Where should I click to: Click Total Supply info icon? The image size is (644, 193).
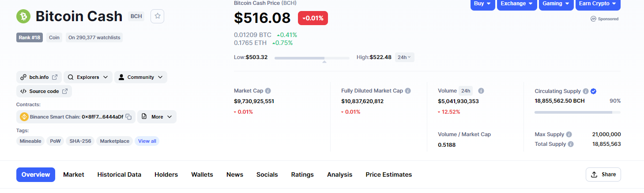click(571, 144)
